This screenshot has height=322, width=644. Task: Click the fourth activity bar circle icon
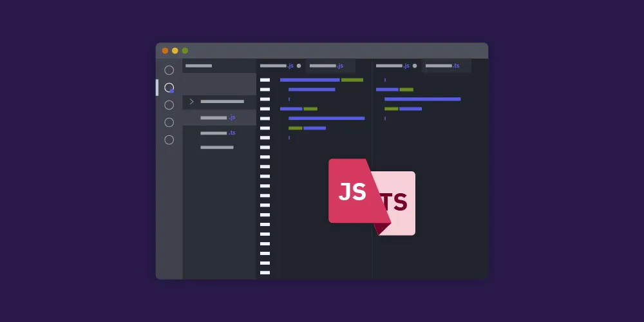[x=169, y=122]
